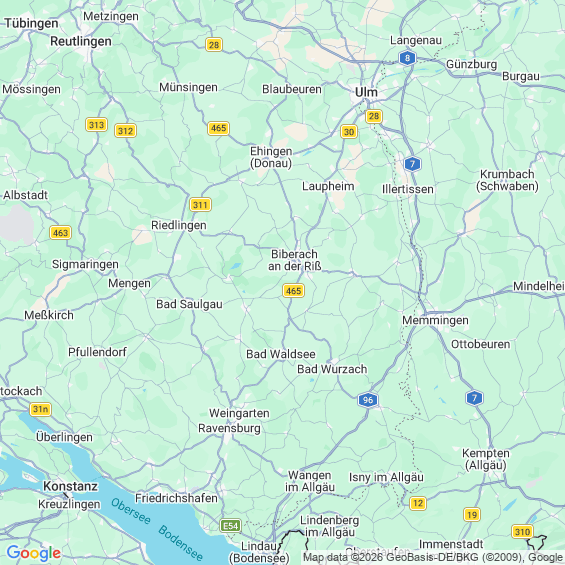Click the 31n road shield near Stockach
565x565 pixels.
40,409
